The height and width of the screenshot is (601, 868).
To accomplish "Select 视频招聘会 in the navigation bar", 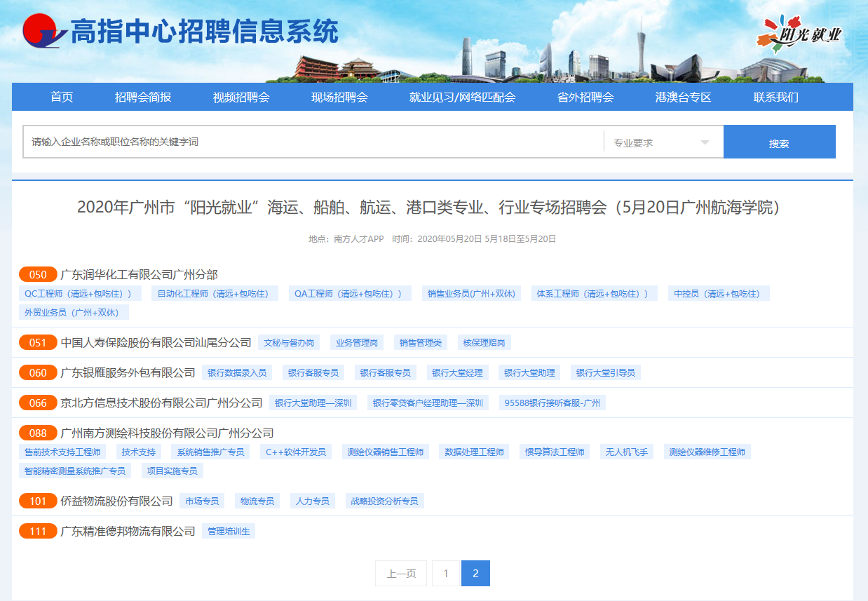I will click(x=241, y=97).
